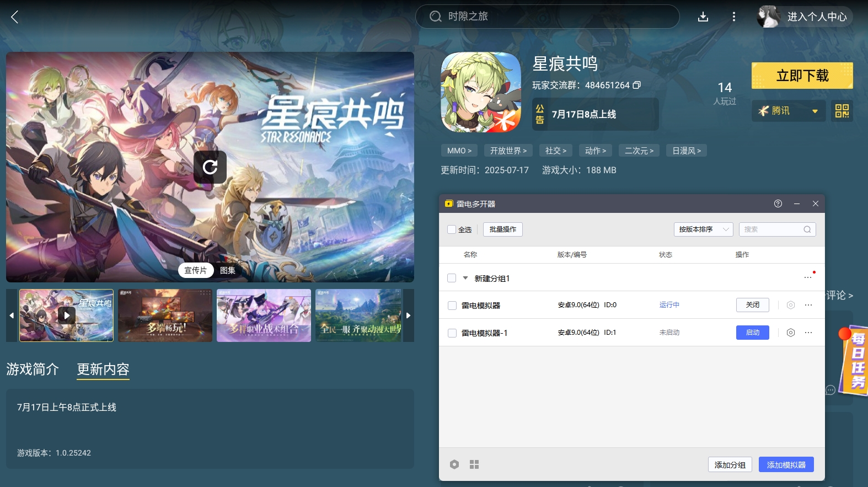Copy the player group number 484651264
The image size is (868, 487).
point(637,85)
